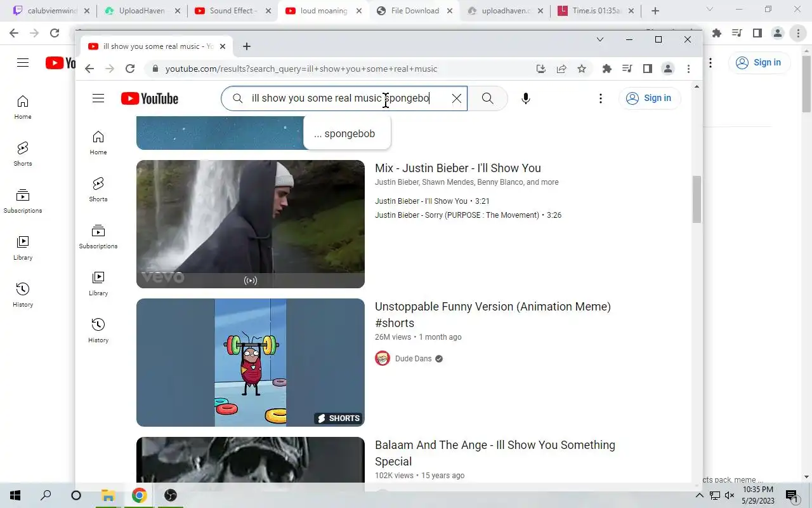
Task: Select the spongebob search suggestion
Action: pyautogui.click(x=347, y=134)
